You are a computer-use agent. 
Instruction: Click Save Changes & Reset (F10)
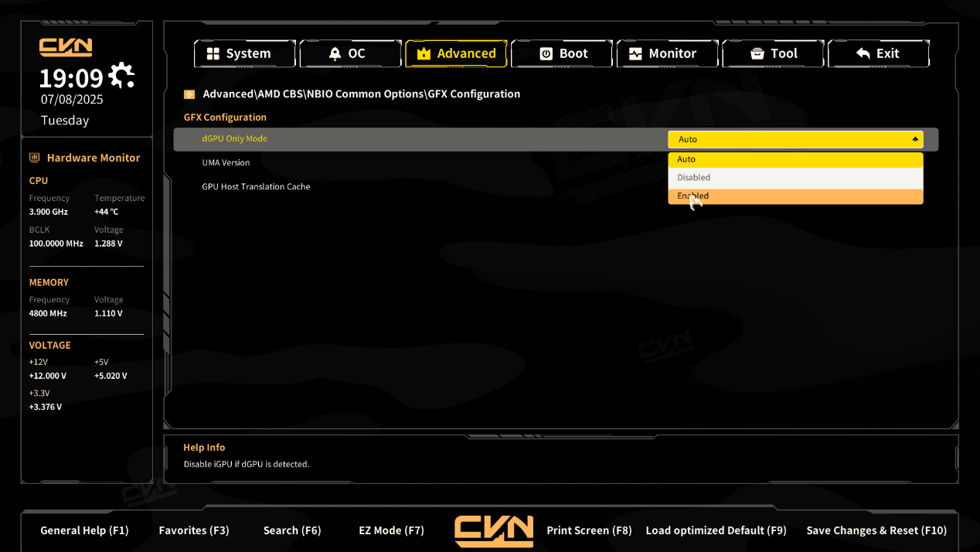(x=876, y=530)
